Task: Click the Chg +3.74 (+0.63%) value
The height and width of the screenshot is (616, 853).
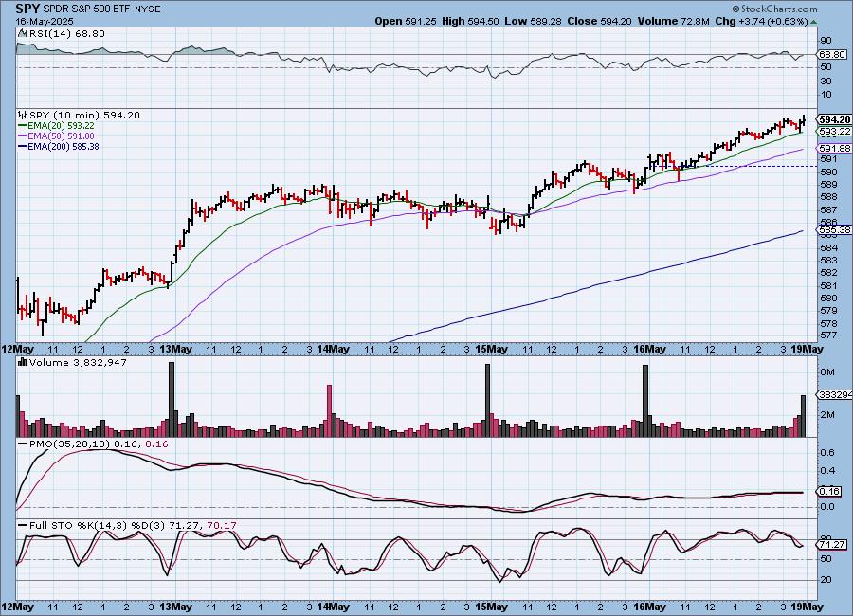Action: coord(761,21)
